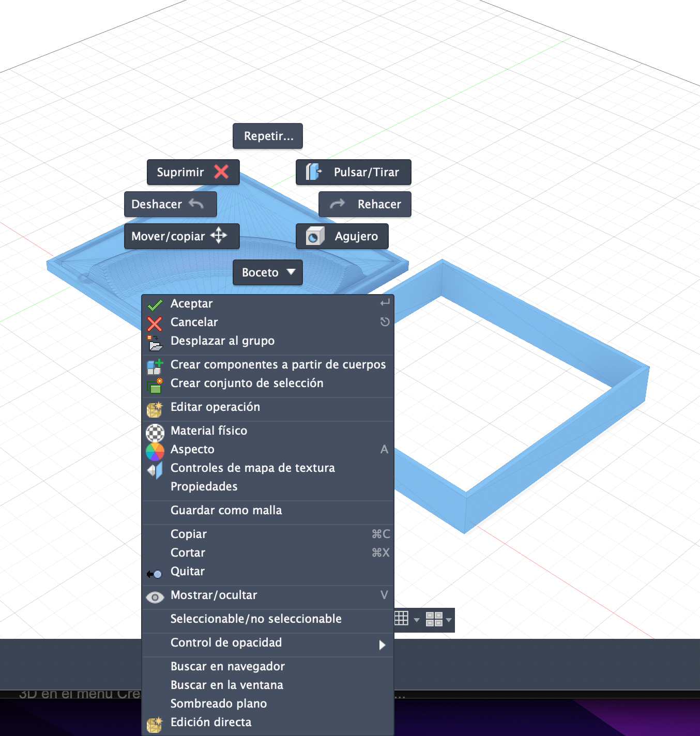Screen dimensions: 700x736
Task: Toggle Seleccionable/no seleccionable option
Action: point(256,619)
